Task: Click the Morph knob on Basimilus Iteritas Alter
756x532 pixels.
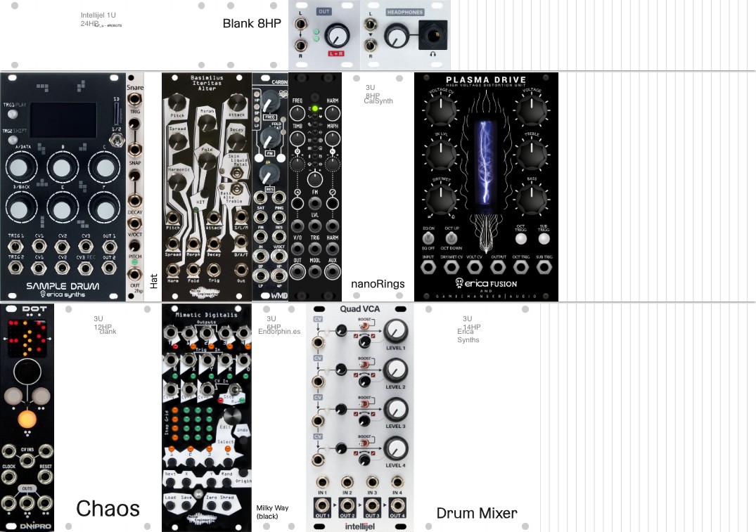Action: (x=207, y=124)
